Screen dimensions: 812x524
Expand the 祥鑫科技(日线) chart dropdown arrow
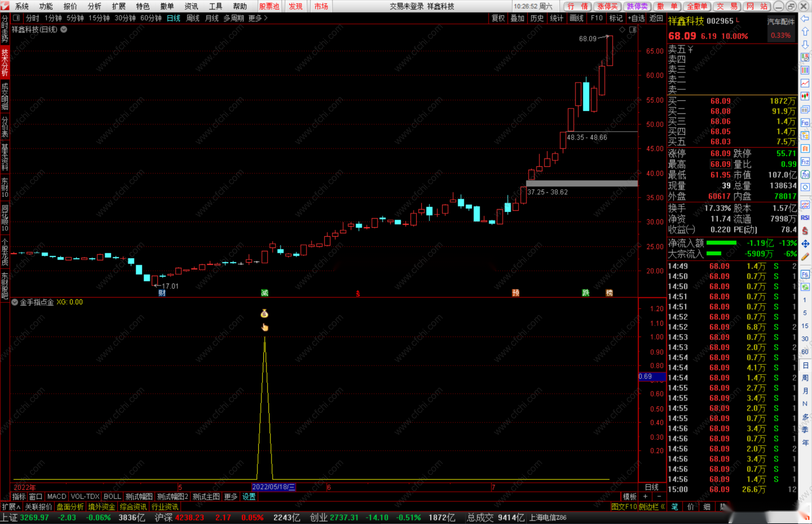tap(64, 30)
